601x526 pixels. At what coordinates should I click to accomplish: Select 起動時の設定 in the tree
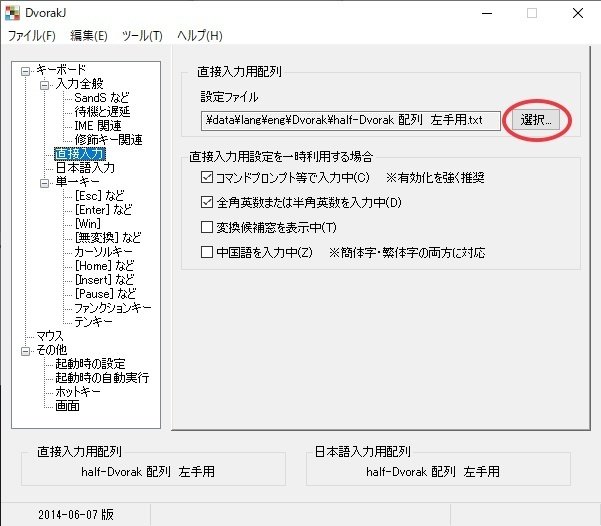click(x=90, y=363)
